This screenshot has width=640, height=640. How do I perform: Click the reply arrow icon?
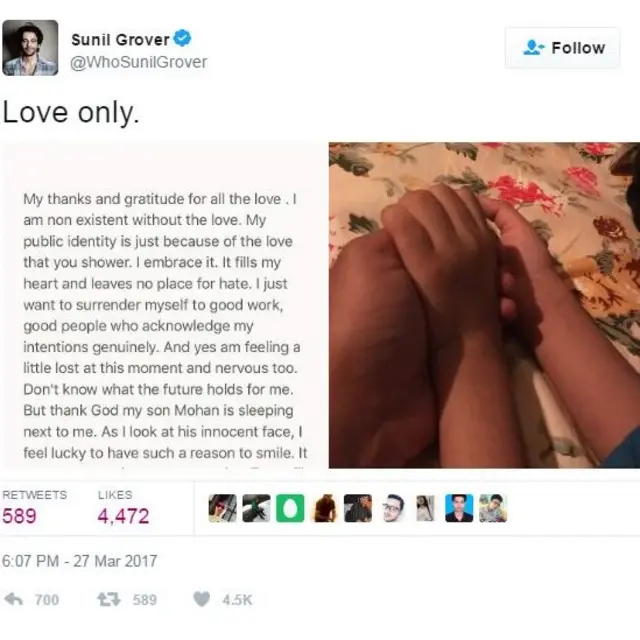click(13, 599)
